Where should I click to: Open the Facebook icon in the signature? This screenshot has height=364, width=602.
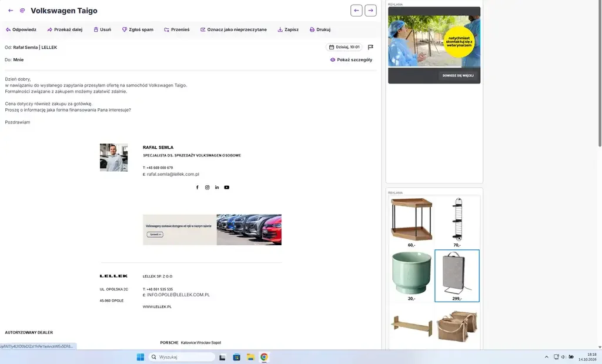(x=198, y=188)
